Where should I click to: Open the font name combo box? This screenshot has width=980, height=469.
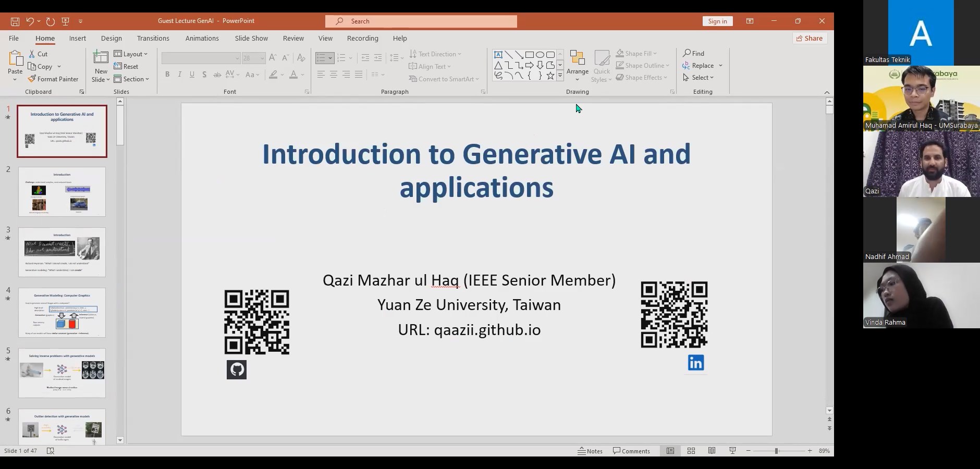[x=201, y=58]
